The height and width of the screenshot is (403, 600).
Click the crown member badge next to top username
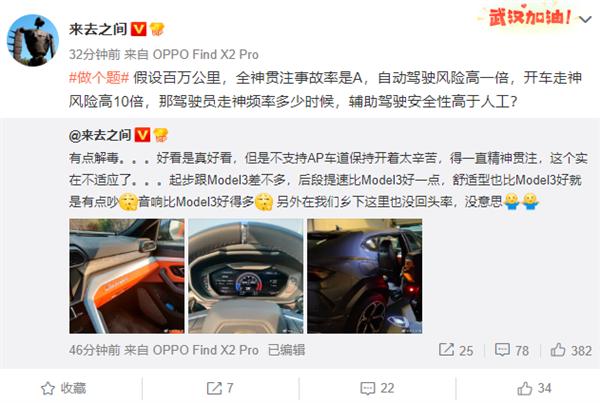[157, 29]
